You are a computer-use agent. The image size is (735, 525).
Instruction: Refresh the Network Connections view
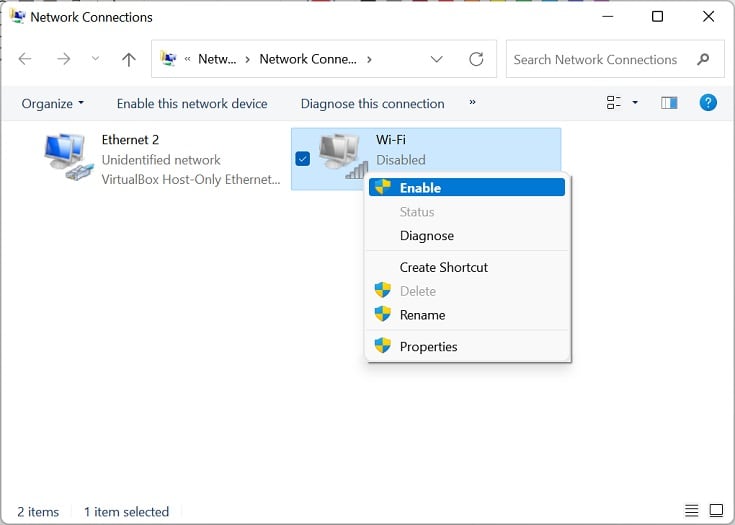(476, 59)
